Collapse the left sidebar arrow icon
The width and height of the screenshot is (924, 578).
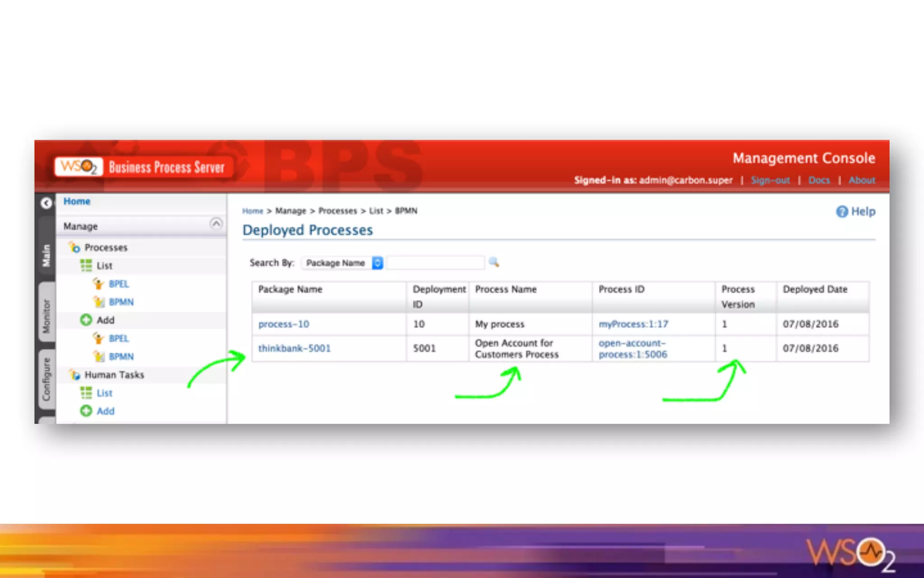pos(46,203)
